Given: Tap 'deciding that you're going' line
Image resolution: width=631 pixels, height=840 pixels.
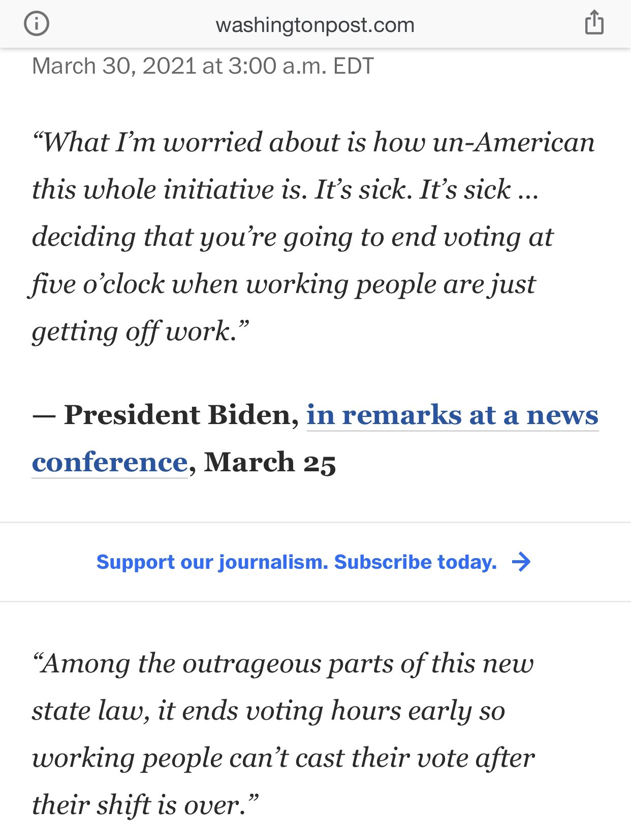Looking at the screenshot, I should point(292,237).
